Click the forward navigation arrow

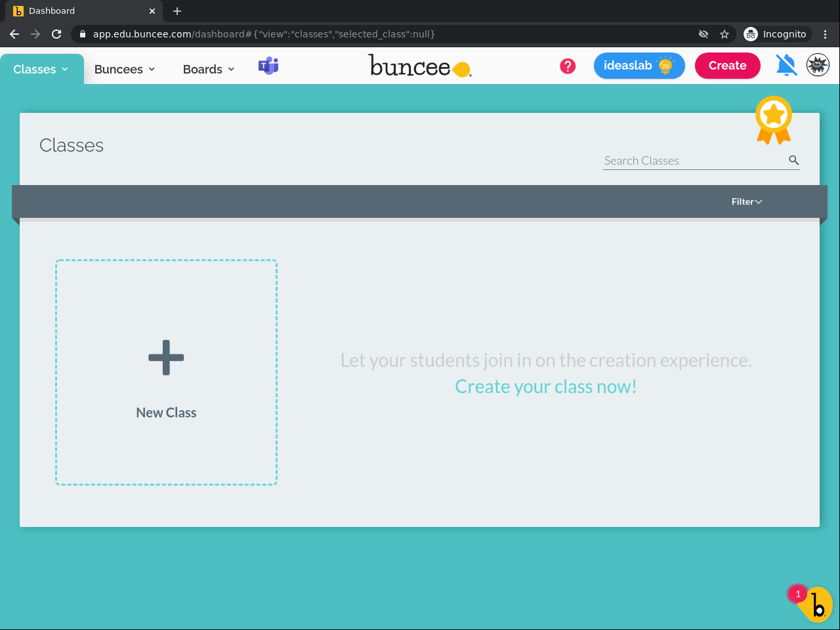(x=35, y=34)
